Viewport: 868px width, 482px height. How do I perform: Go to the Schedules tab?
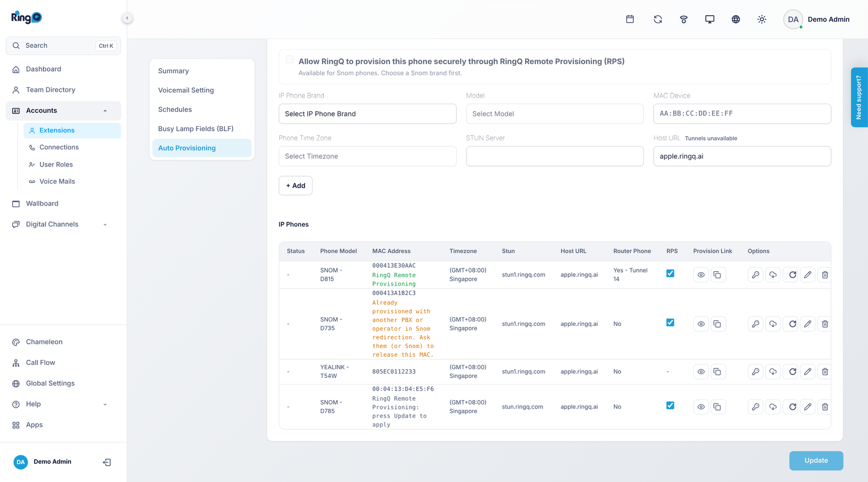(202, 110)
